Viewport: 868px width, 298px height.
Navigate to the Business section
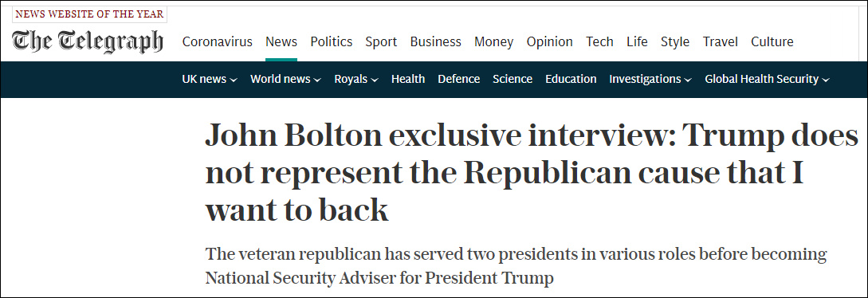click(436, 41)
